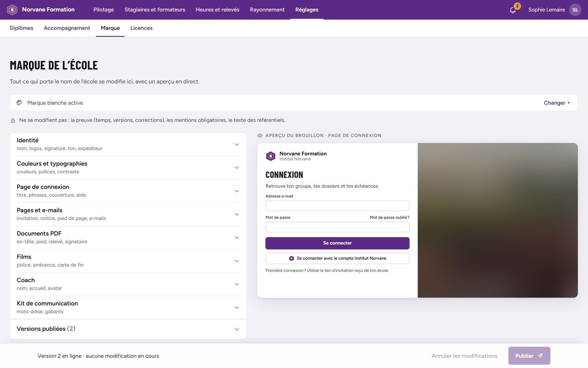Select the Marque tab
588x368 pixels.
(110, 28)
